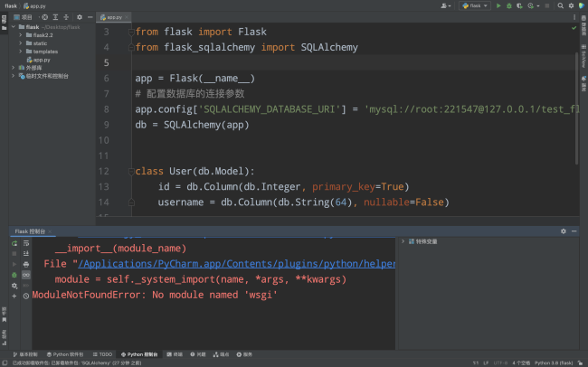The height and width of the screenshot is (367, 588).
Task: Click line 5 in the editor
Action: pos(353,62)
